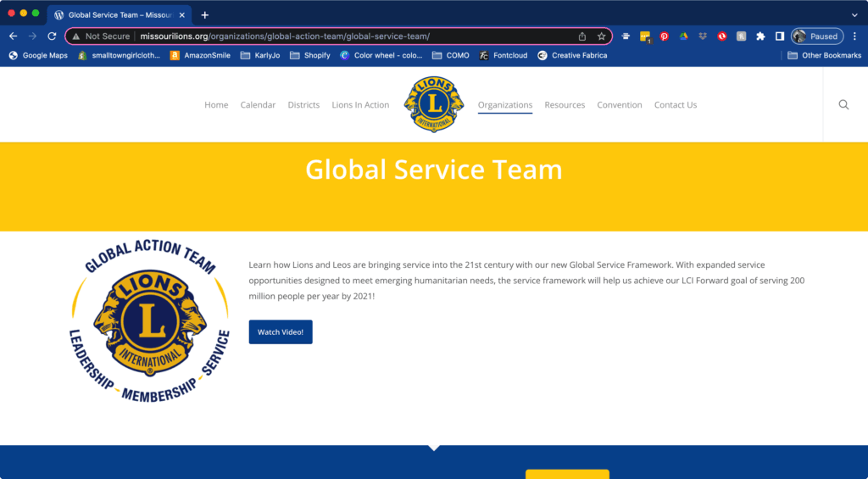
Task: Toggle the browser side panel
Action: point(779,36)
